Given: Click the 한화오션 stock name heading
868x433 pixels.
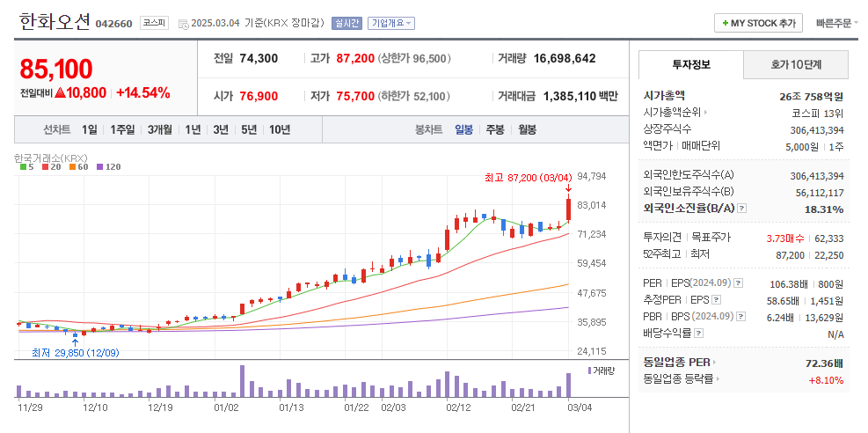Looking at the screenshot, I should coord(55,22).
